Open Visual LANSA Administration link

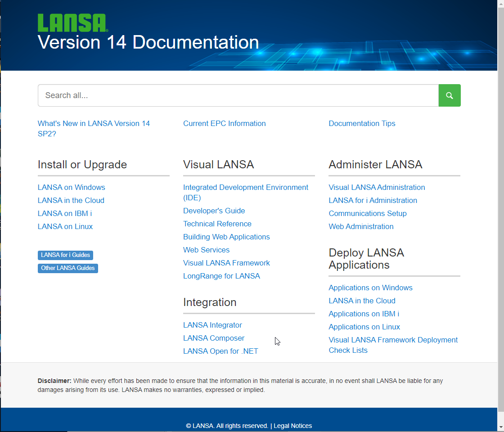click(377, 187)
